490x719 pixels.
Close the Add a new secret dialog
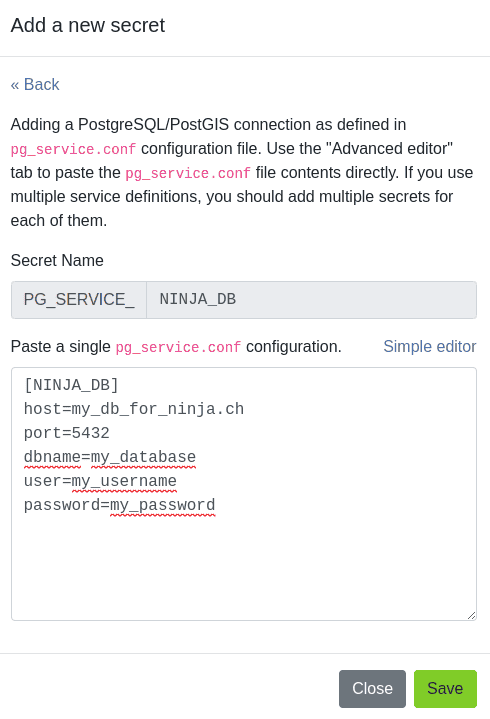click(x=372, y=688)
